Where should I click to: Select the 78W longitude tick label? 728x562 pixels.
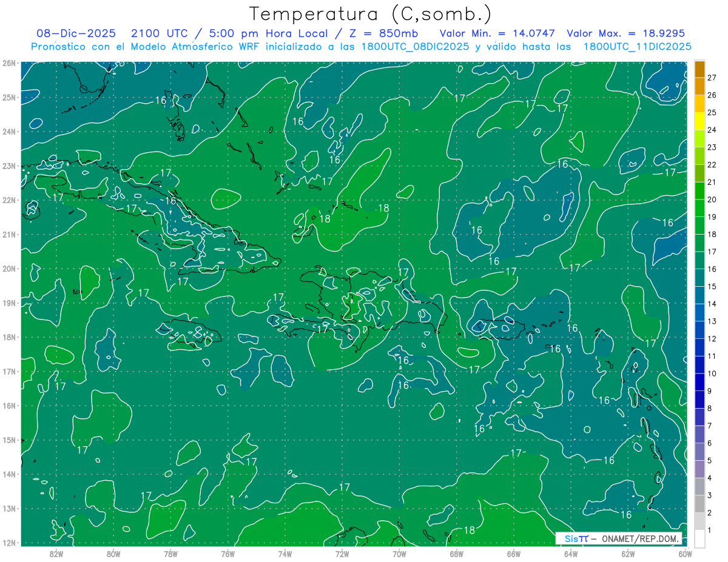pyautogui.click(x=170, y=554)
